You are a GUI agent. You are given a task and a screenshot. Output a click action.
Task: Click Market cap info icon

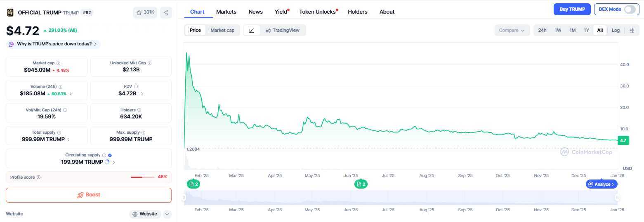pos(58,63)
